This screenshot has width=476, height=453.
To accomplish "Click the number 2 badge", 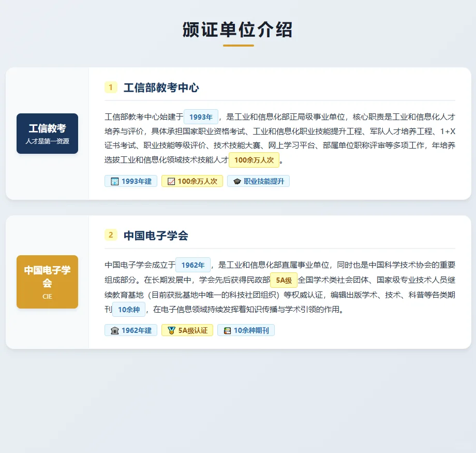I will (111, 235).
